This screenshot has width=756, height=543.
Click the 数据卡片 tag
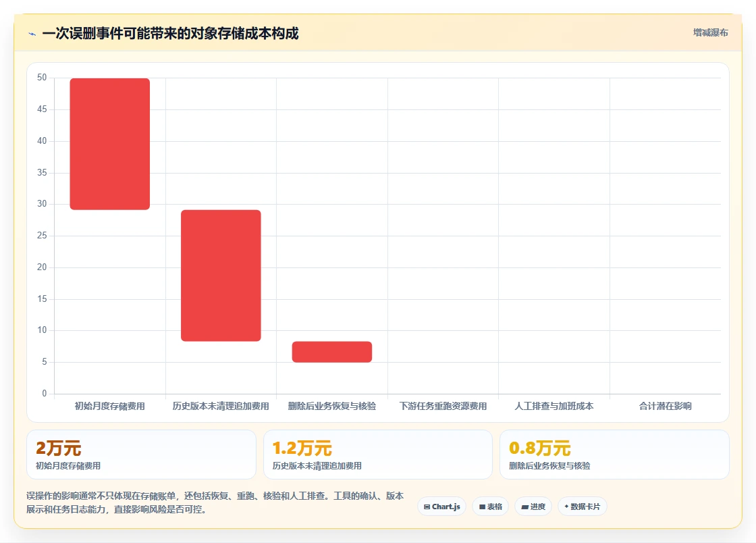coord(582,507)
